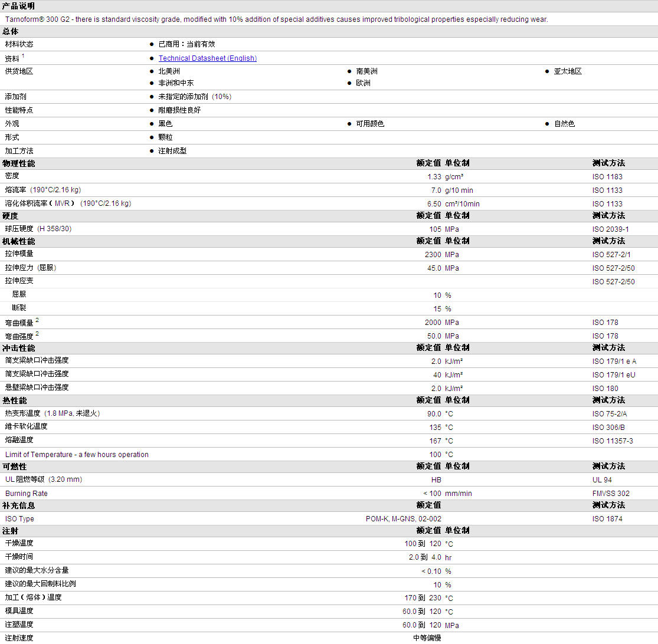Click the 黑色 appearance value
658x644 pixels.
pyautogui.click(x=165, y=124)
